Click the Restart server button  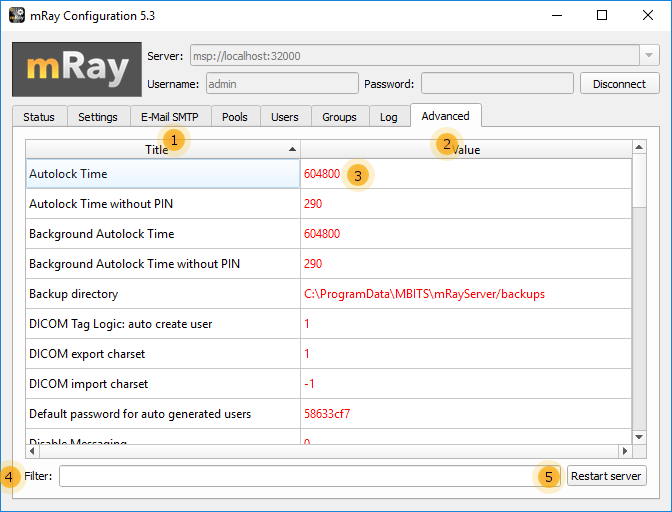606,476
